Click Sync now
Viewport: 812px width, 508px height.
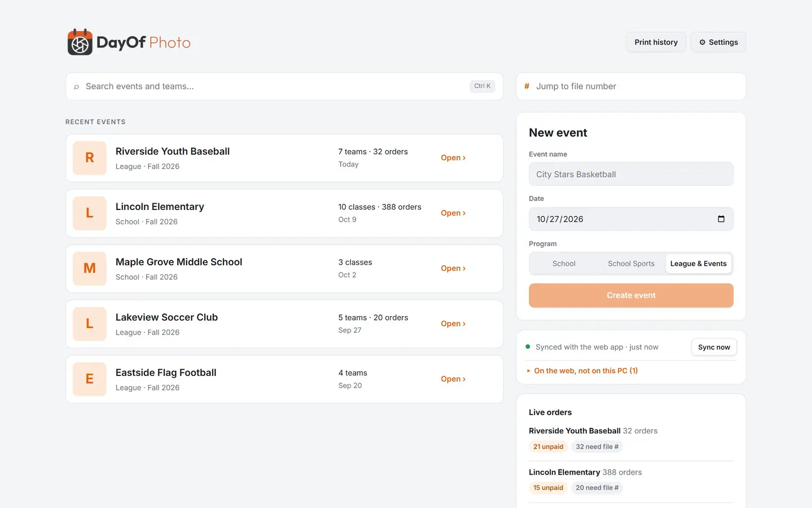point(714,347)
